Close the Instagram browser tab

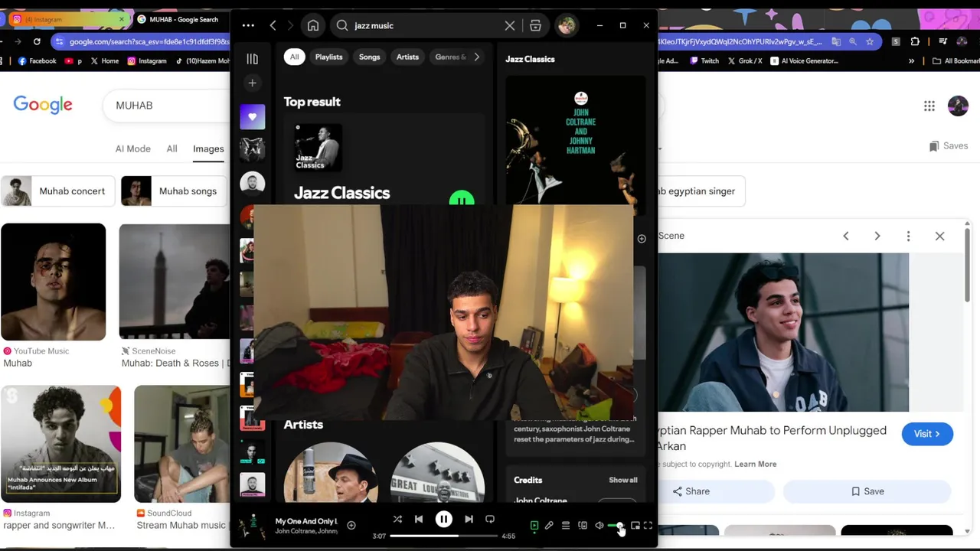[121, 19]
